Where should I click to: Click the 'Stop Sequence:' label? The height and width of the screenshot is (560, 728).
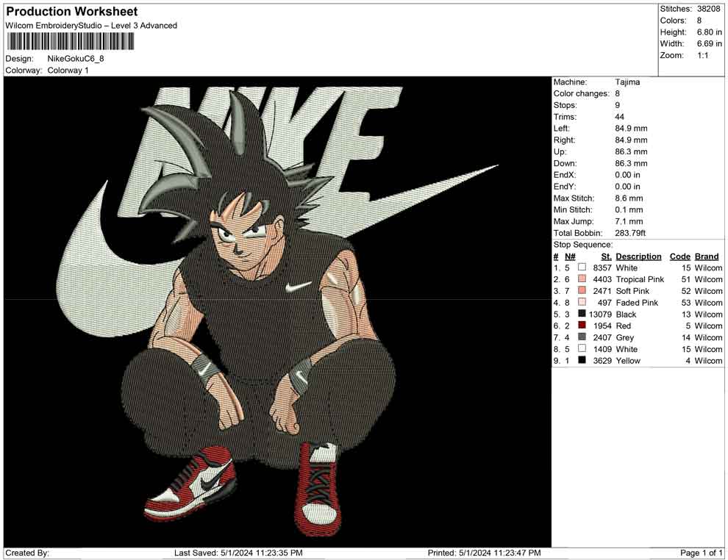pos(582,245)
